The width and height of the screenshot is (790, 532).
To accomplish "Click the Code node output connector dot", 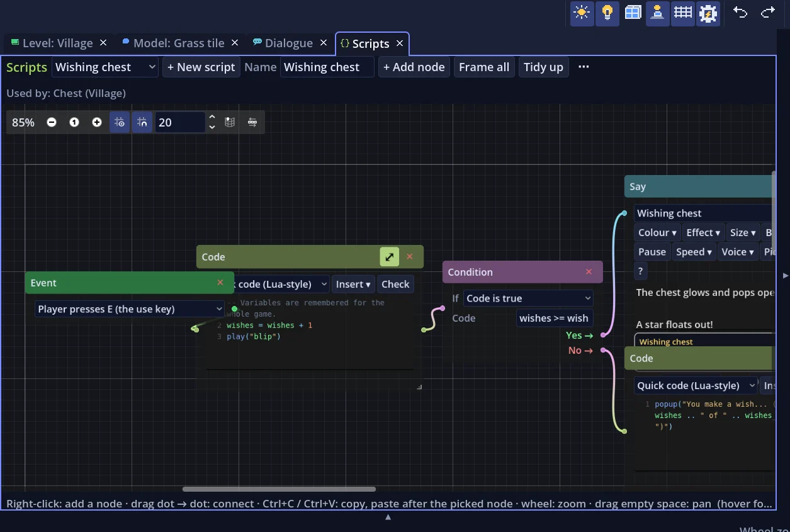I will pyautogui.click(x=424, y=329).
